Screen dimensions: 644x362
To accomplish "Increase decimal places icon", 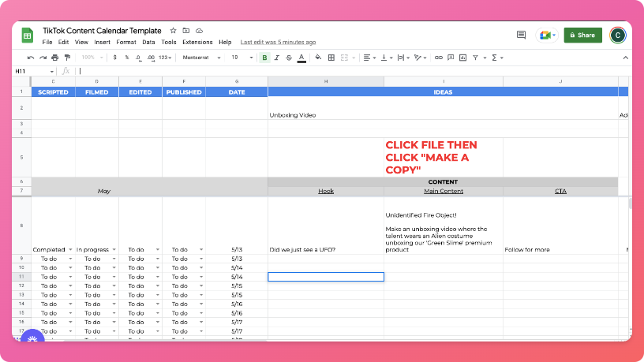I will click(x=152, y=58).
